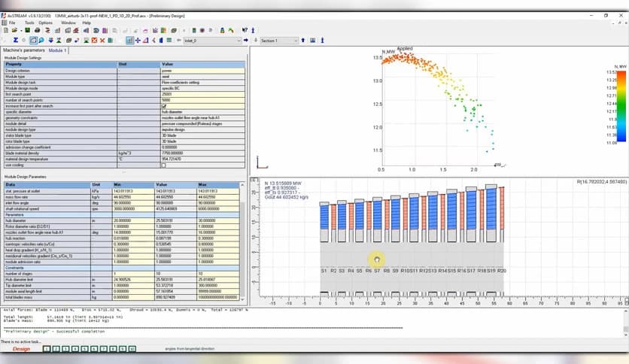Toggle increase first point after search checkbox
629x364 pixels.
164,106
